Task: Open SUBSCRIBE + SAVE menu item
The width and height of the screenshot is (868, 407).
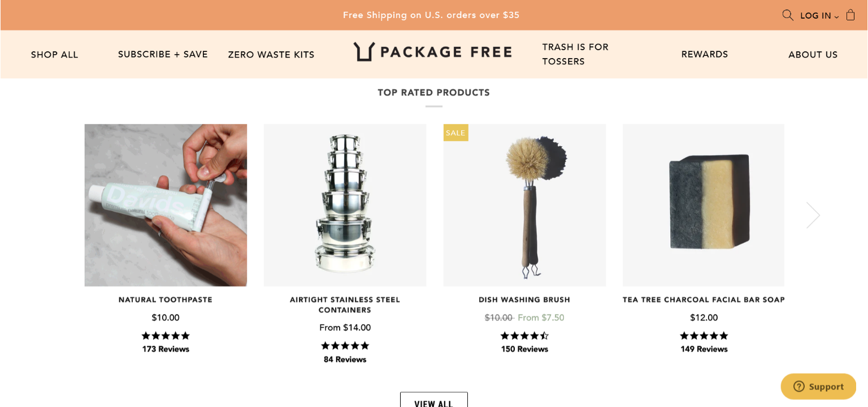Action: 163,54
